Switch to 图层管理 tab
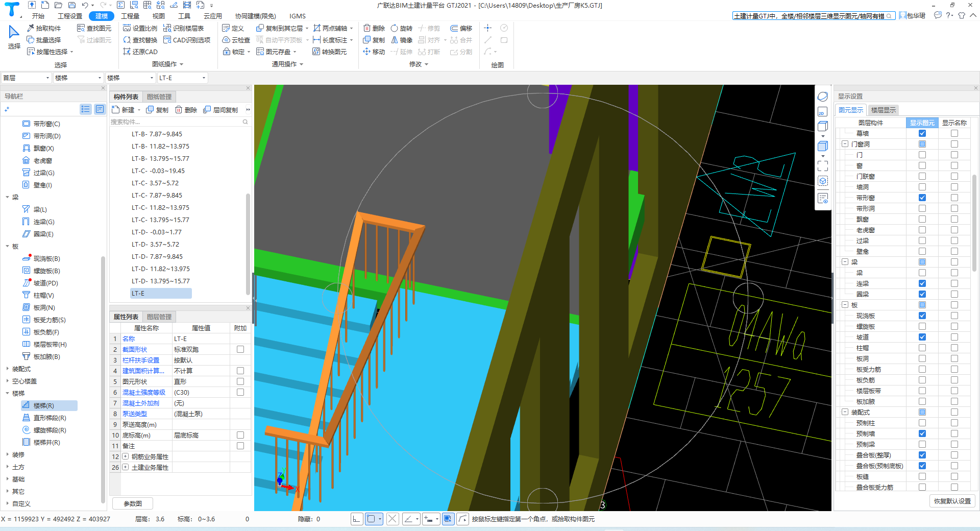The height and width of the screenshot is (531, 980). pos(159,317)
